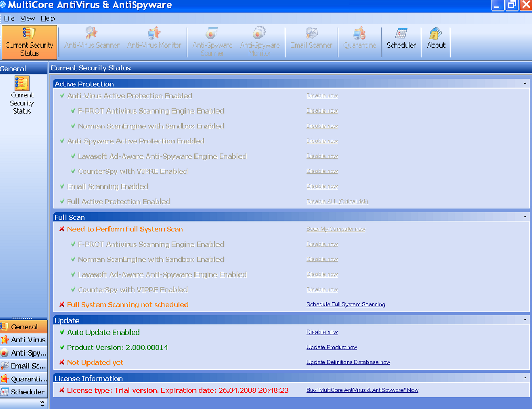Collapse the Full Scan section
Image resolution: width=532 pixels, height=409 pixels.
coord(525,216)
